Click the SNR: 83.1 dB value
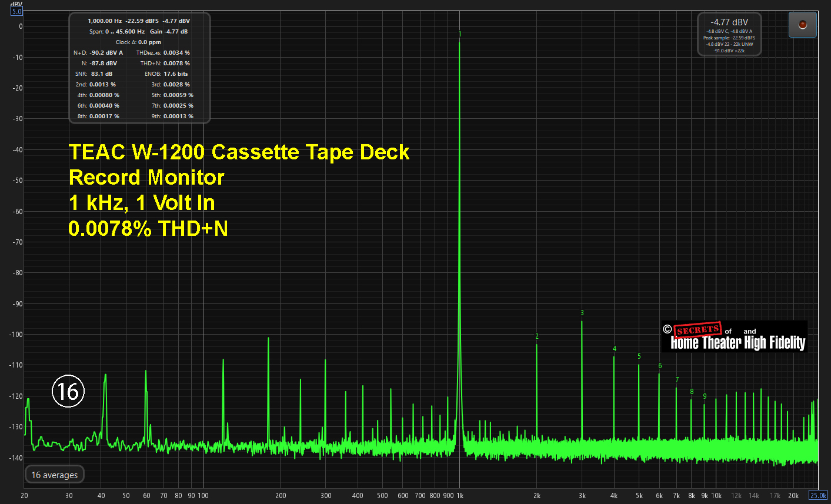 (94, 74)
